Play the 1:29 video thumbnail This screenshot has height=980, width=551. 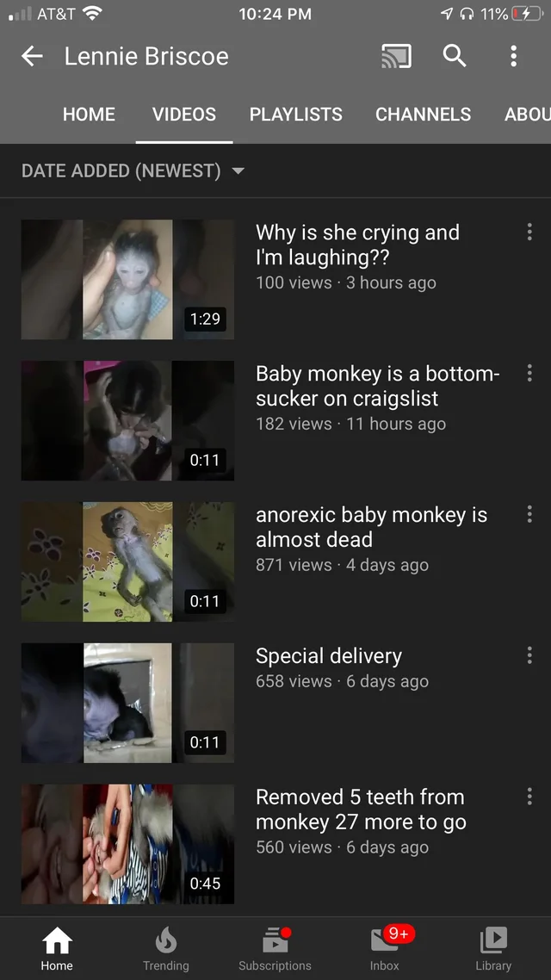(x=127, y=279)
